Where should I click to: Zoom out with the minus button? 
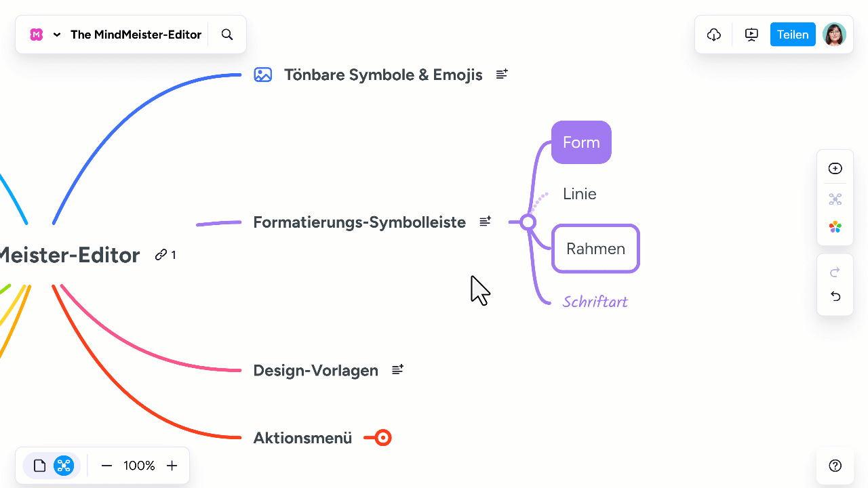pos(106,466)
